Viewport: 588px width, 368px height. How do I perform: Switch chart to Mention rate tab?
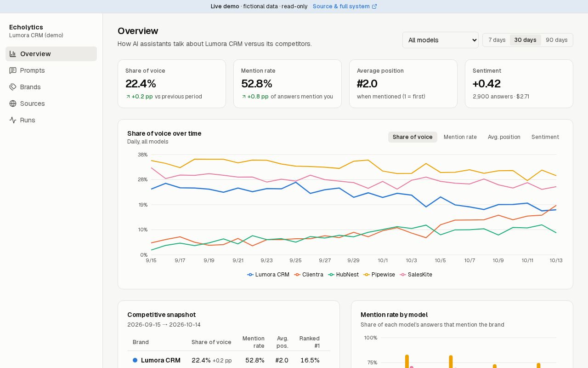coord(460,137)
